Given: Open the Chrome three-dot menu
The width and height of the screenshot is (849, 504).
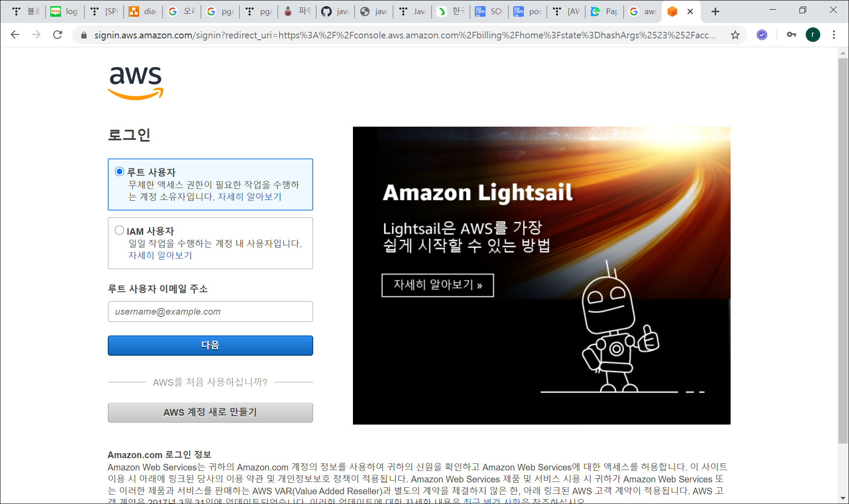Looking at the screenshot, I should pos(834,35).
